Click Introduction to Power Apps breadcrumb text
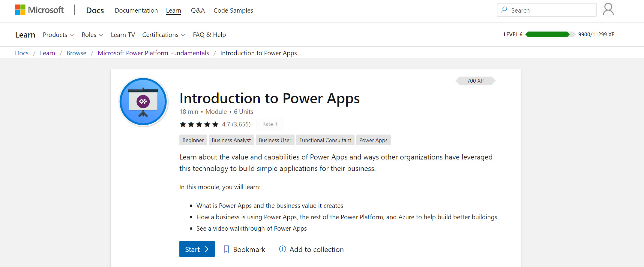Image resolution: width=644 pixels, height=267 pixels. click(259, 53)
